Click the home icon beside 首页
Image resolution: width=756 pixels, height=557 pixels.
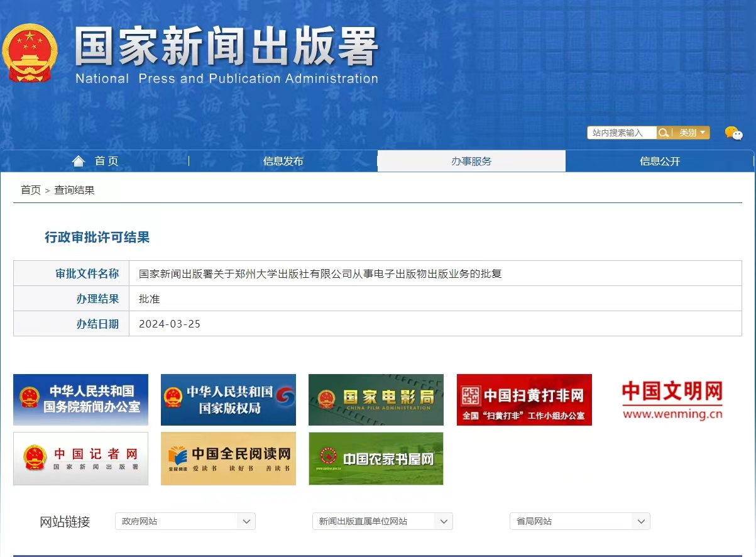pos(79,161)
